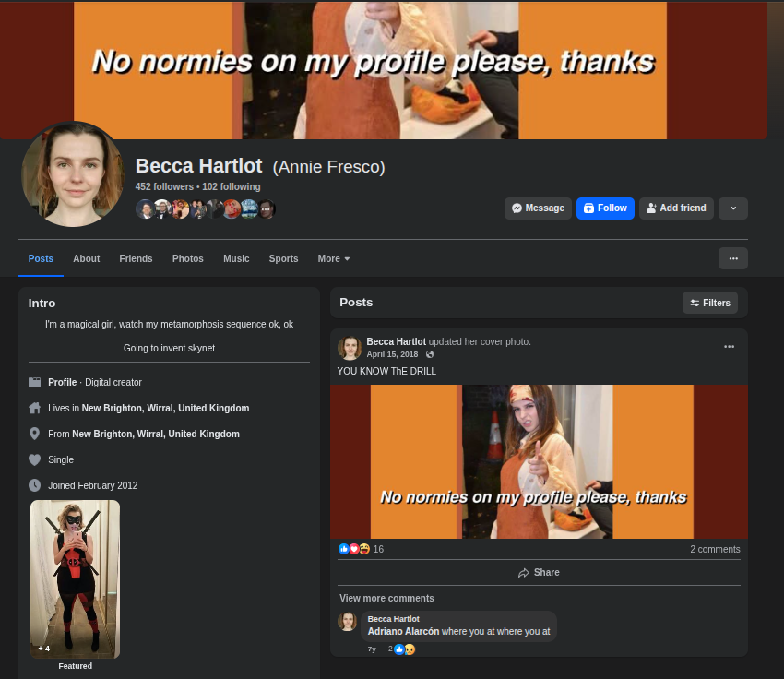Open the April 15, 2018 post timestamp
784x679 pixels.
click(x=393, y=354)
